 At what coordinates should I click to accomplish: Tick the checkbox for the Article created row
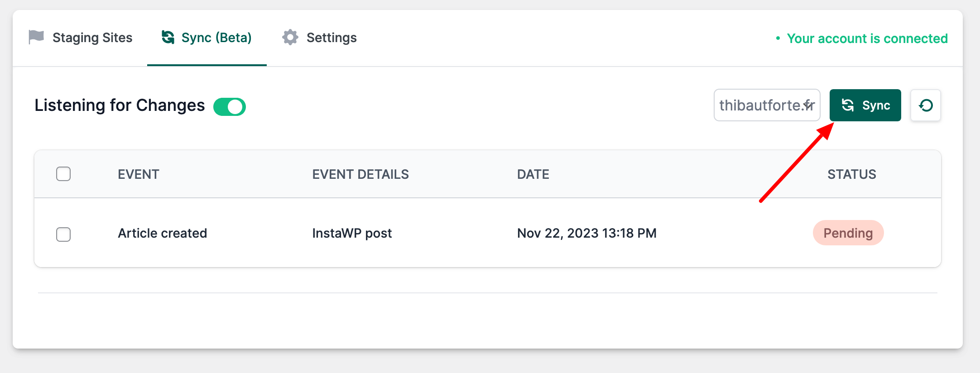pos(63,234)
